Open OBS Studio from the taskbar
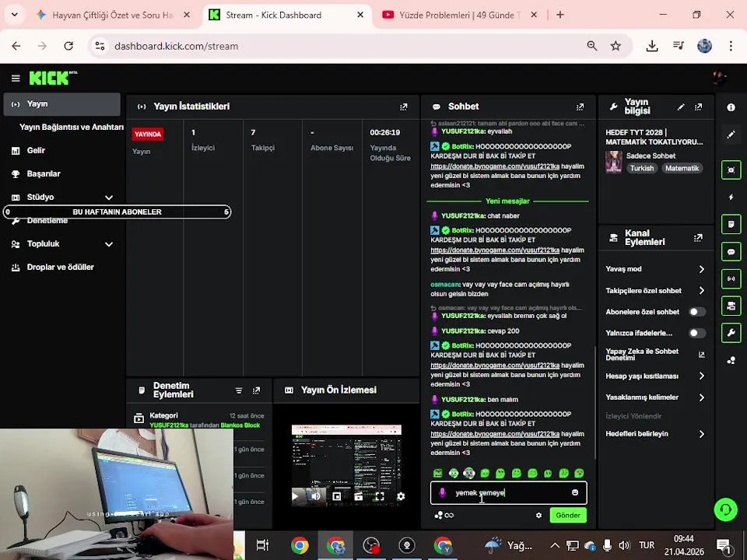Screen dimensions: 747x560 (370, 546)
